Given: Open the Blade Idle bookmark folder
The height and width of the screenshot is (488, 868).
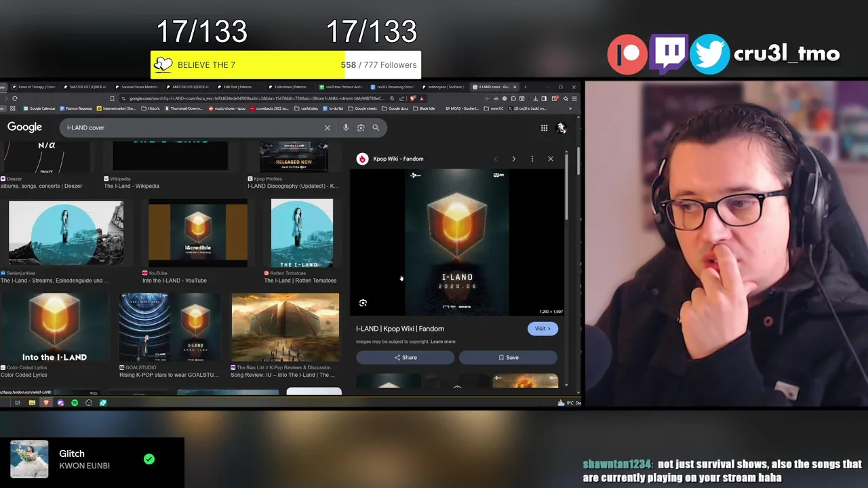Looking at the screenshot, I should tap(424, 108).
